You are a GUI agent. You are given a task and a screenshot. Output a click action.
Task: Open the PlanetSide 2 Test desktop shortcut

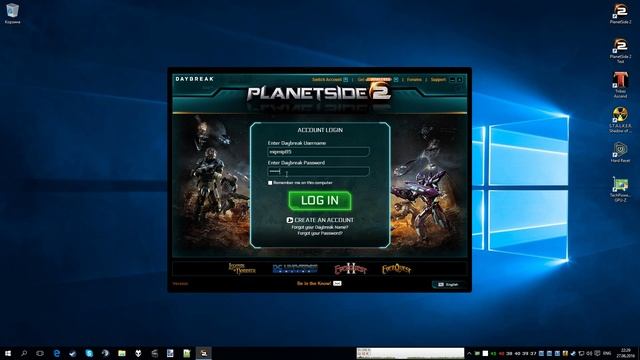620,50
